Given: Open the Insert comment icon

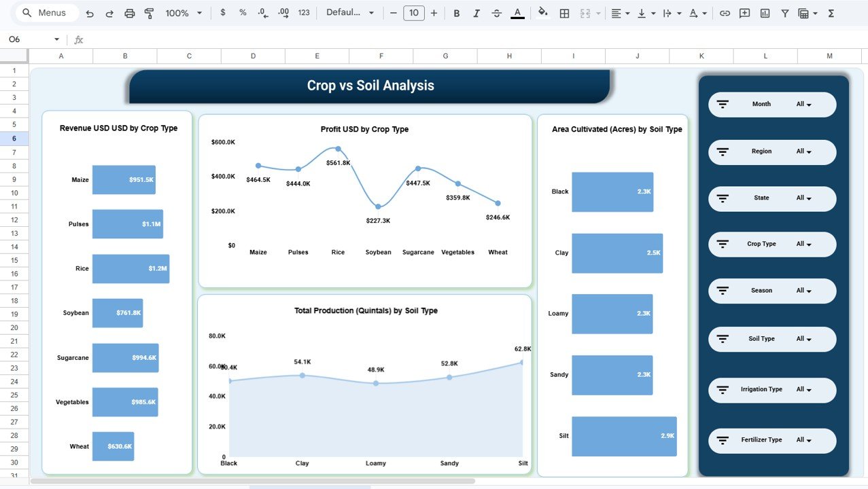Looking at the screenshot, I should [x=744, y=12].
